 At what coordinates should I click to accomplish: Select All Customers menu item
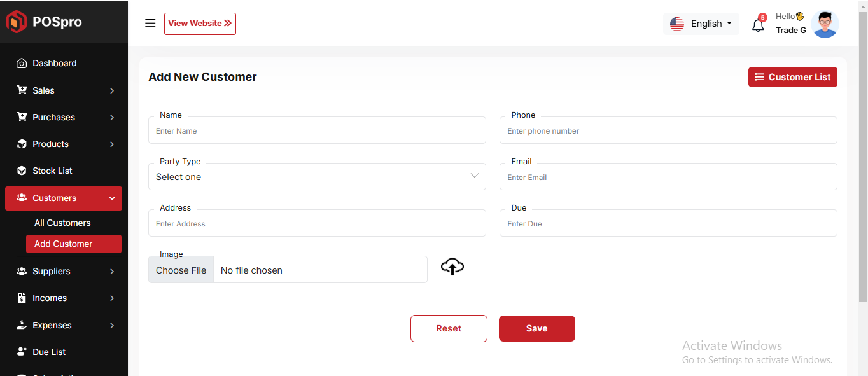pyautogui.click(x=62, y=223)
